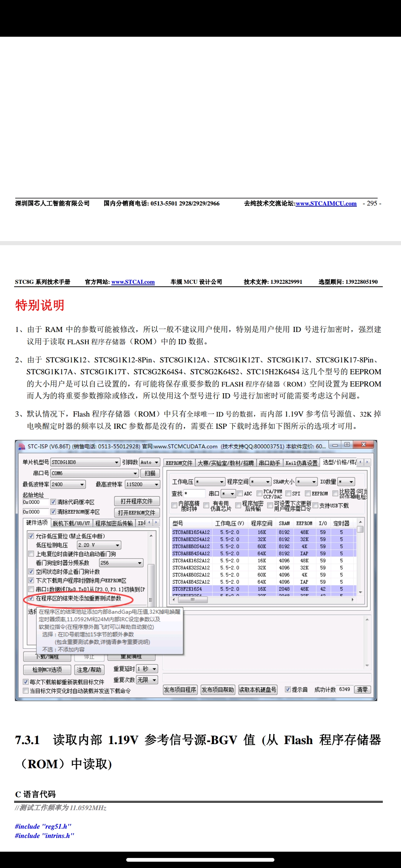
Task: Click 打开程序文件 button
Action: click(x=137, y=501)
